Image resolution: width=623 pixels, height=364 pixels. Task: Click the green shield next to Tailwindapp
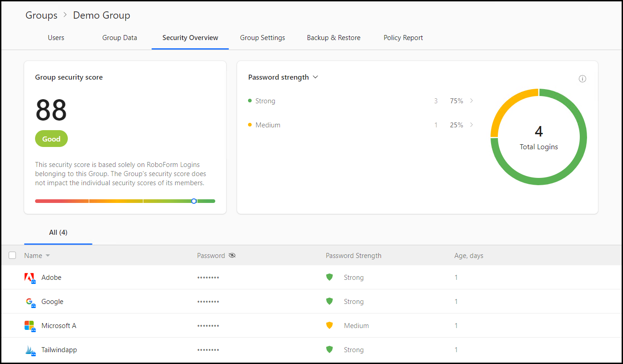pyautogui.click(x=329, y=349)
